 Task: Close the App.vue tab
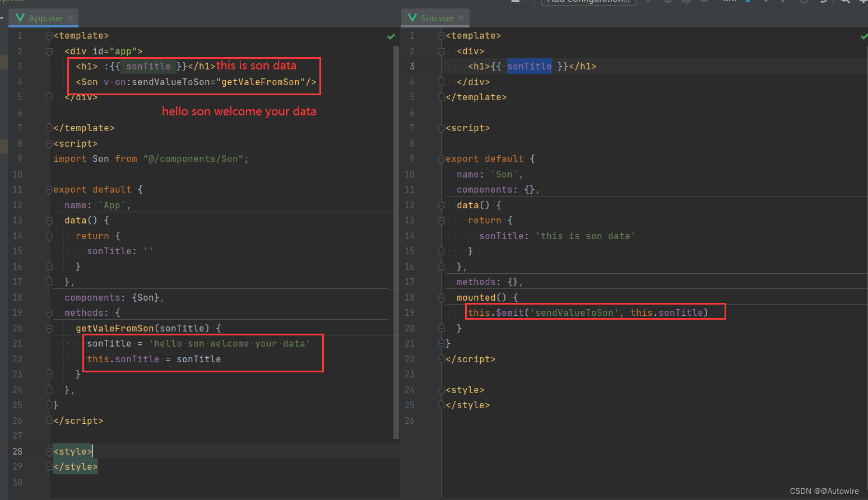coord(71,18)
